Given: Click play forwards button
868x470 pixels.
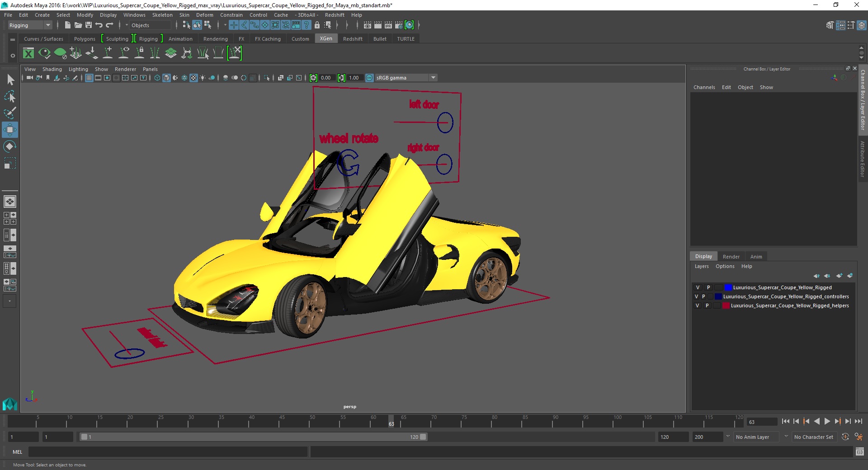Looking at the screenshot, I should [827, 421].
